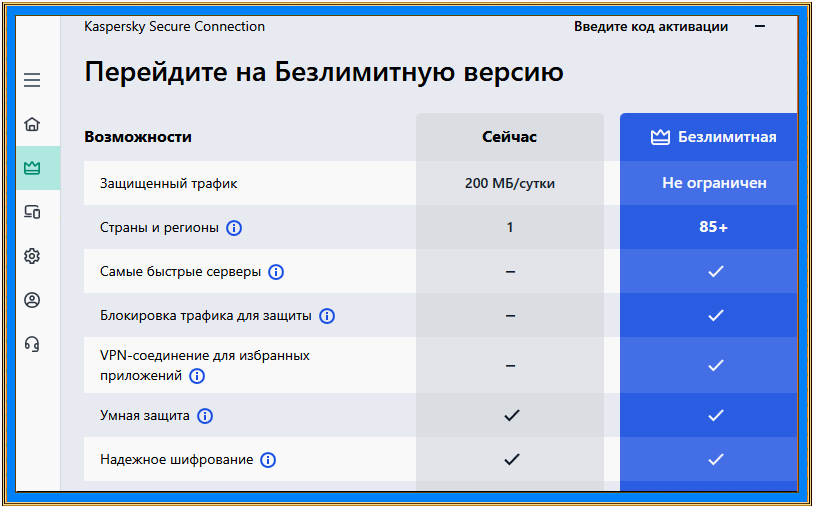Click the Самые быстрые серверы label
The height and width of the screenshot is (507, 813).
tap(180, 272)
